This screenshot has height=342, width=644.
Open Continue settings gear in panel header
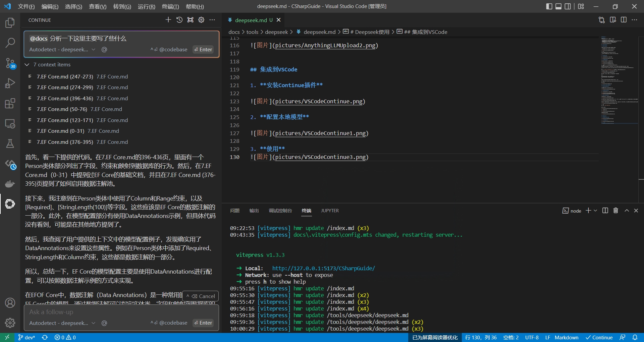click(x=201, y=20)
